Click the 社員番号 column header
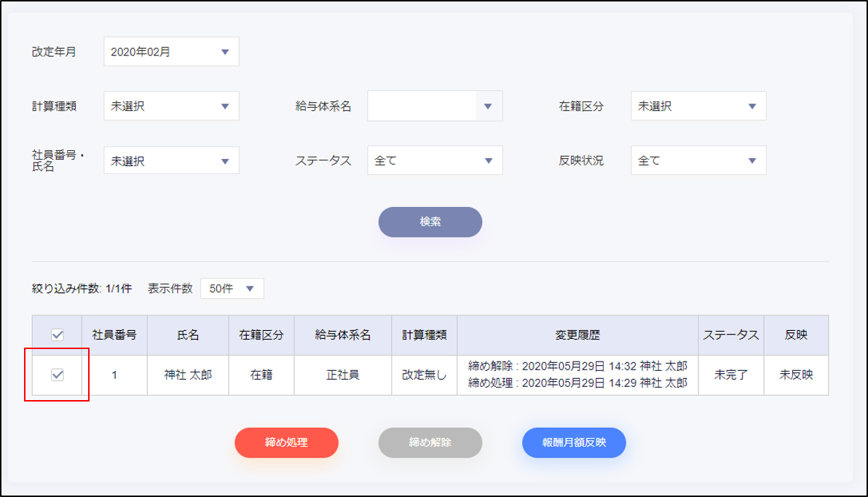This screenshot has height=497, width=868. click(114, 335)
